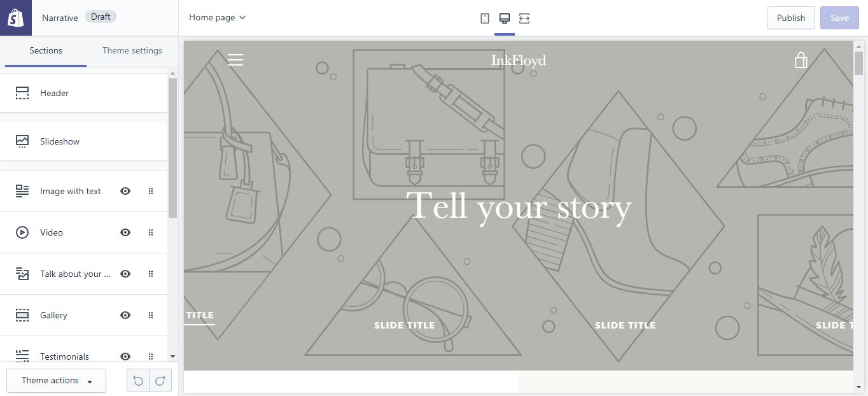Switch to the Sections tab

click(x=46, y=51)
